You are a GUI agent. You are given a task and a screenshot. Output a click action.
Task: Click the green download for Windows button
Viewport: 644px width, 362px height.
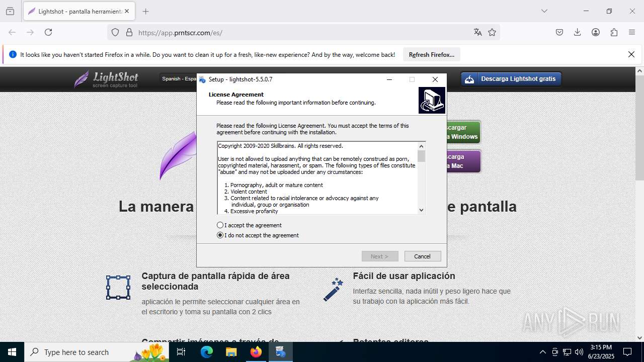[463, 132]
